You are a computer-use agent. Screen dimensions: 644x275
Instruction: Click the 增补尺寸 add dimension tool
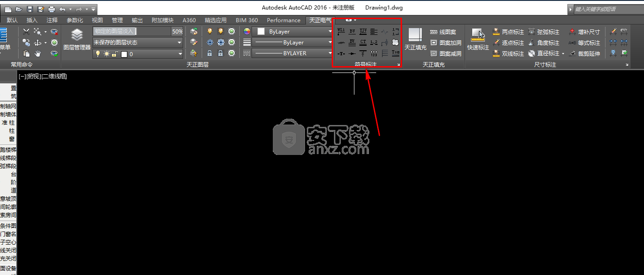(584, 32)
